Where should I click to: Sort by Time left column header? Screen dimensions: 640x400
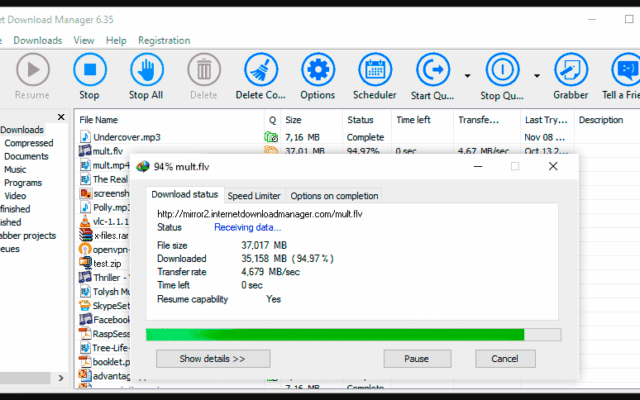pos(422,120)
